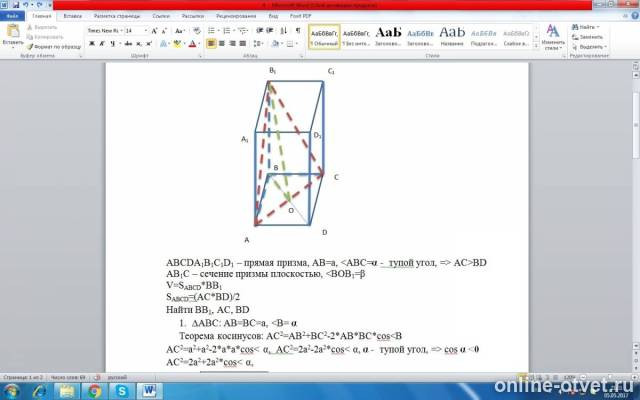
Task: Click the sort A-Z icon
Action: pyautogui.click(x=284, y=31)
